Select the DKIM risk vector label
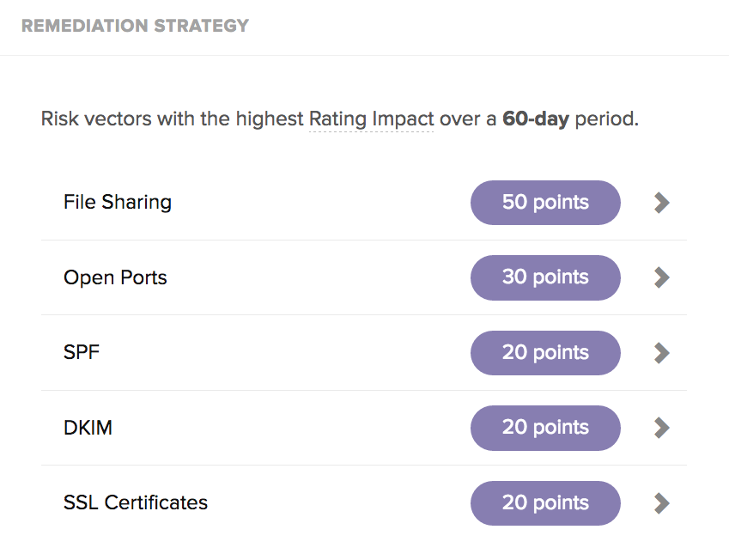The height and width of the screenshot is (560, 729). click(88, 427)
